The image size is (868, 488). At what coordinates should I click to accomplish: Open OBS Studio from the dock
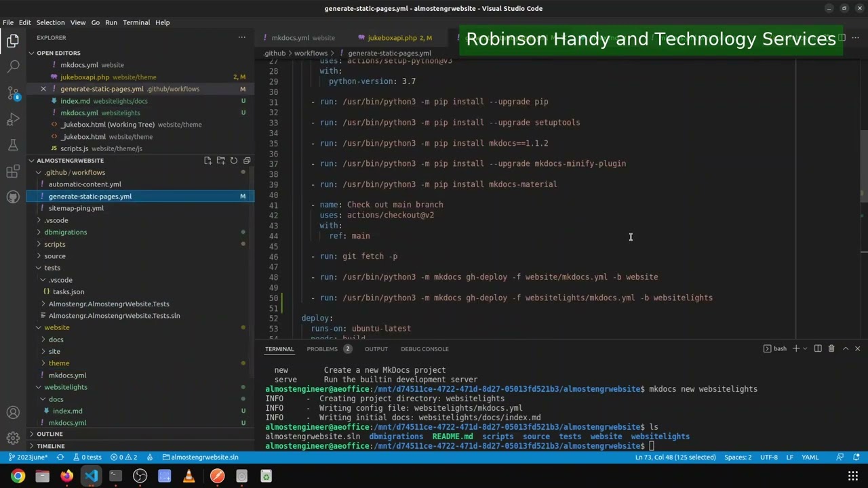[x=140, y=476]
